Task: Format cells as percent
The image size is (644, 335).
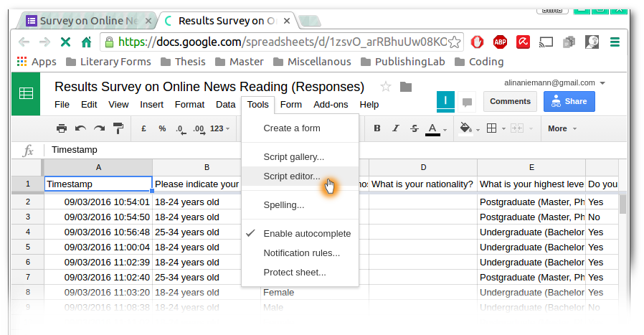Action: 162,128
